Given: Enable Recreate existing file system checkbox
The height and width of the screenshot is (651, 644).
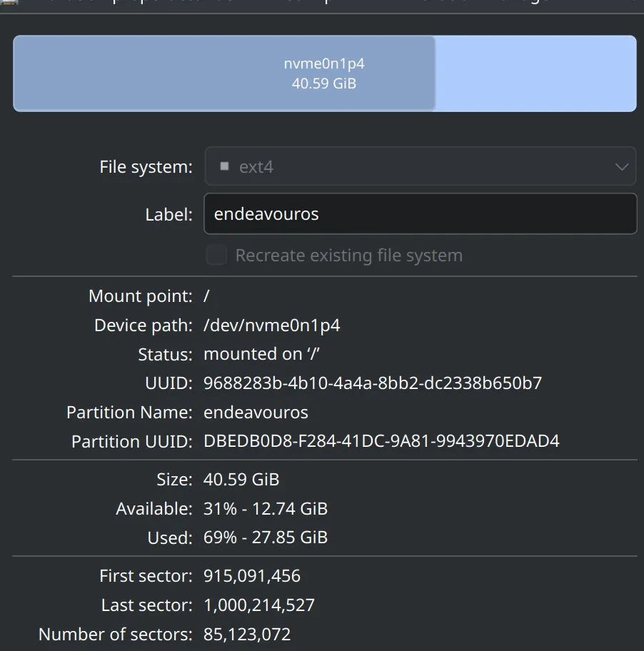Looking at the screenshot, I should click(x=217, y=256).
